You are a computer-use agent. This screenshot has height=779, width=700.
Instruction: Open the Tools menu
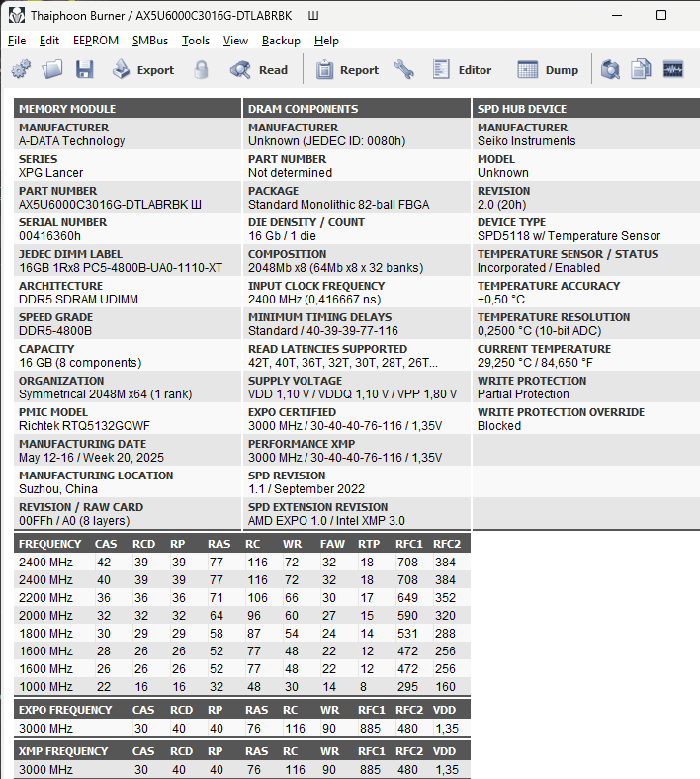[196, 41]
